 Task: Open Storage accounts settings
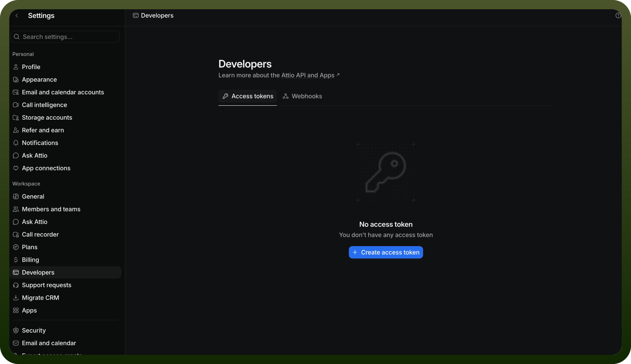point(65,118)
